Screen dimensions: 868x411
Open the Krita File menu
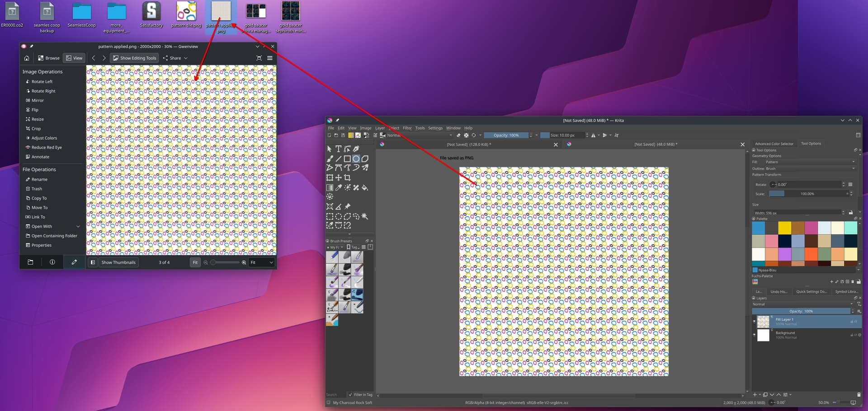point(331,128)
